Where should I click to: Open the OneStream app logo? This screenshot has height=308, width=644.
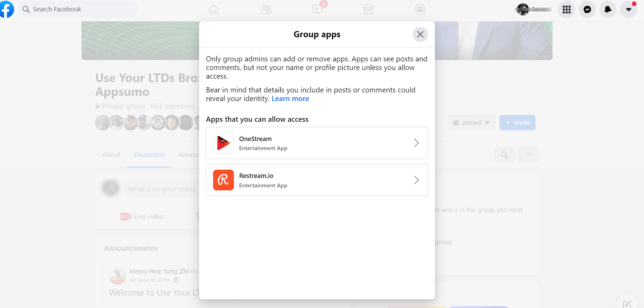point(224,143)
